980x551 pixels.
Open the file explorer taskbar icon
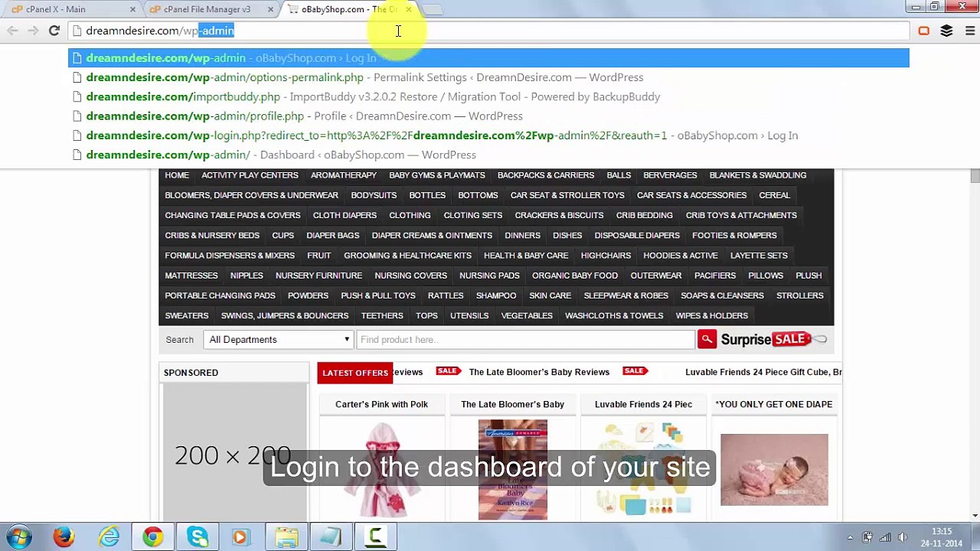tap(286, 537)
